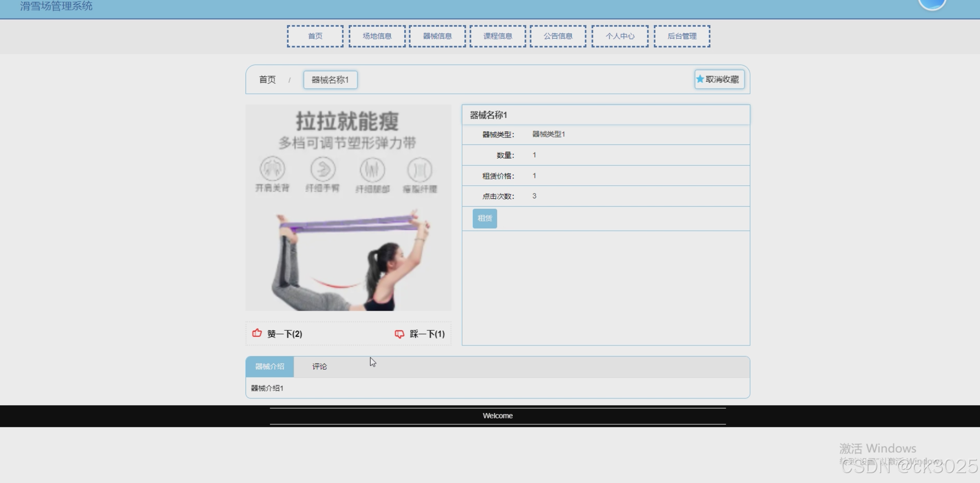Viewport: 980px width, 483px height.
Task: Click the 赞一下(2) like text
Action: coord(285,334)
